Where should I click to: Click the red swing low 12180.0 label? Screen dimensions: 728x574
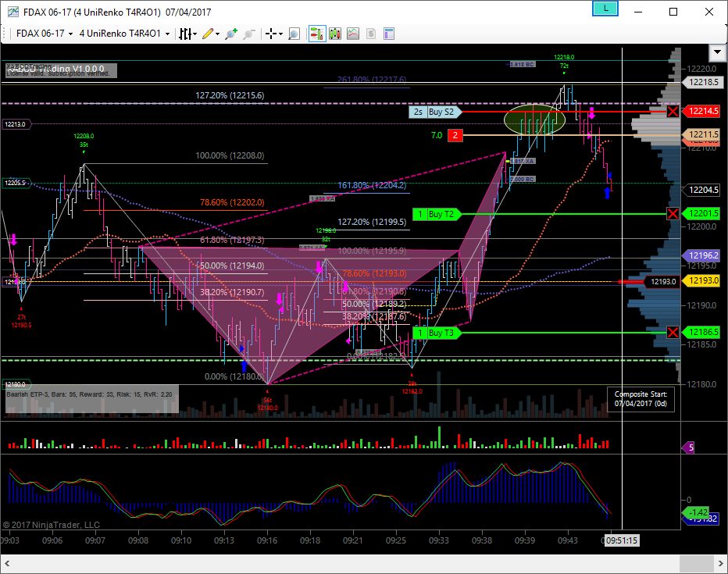(x=267, y=408)
